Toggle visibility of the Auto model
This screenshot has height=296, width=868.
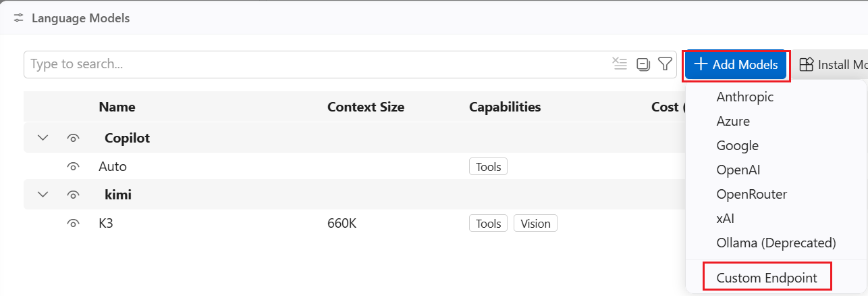point(74,166)
